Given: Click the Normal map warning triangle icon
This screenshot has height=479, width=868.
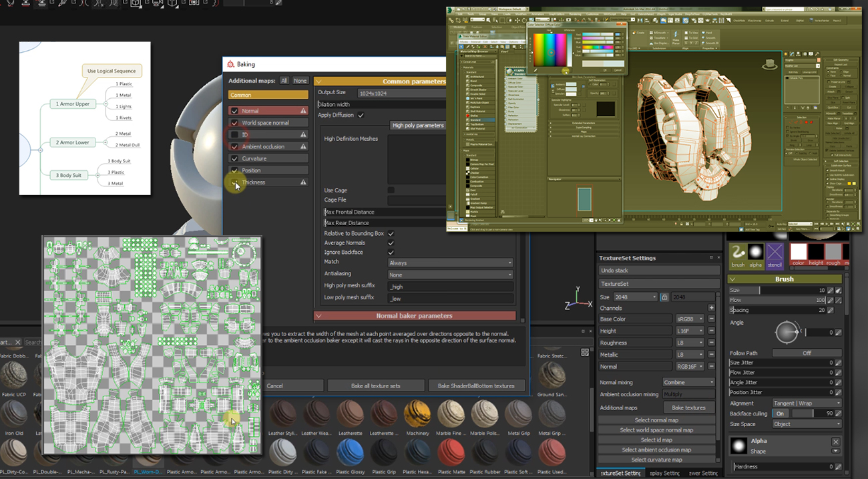Looking at the screenshot, I should coord(303,111).
